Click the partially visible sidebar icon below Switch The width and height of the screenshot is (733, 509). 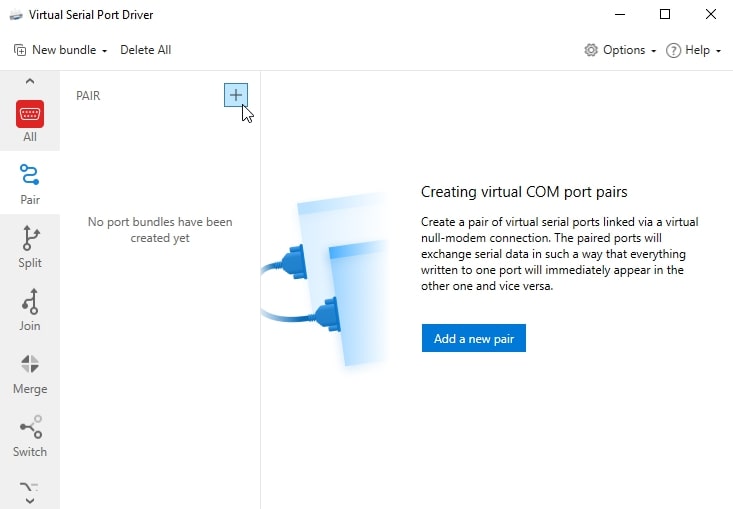(x=29, y=487)
